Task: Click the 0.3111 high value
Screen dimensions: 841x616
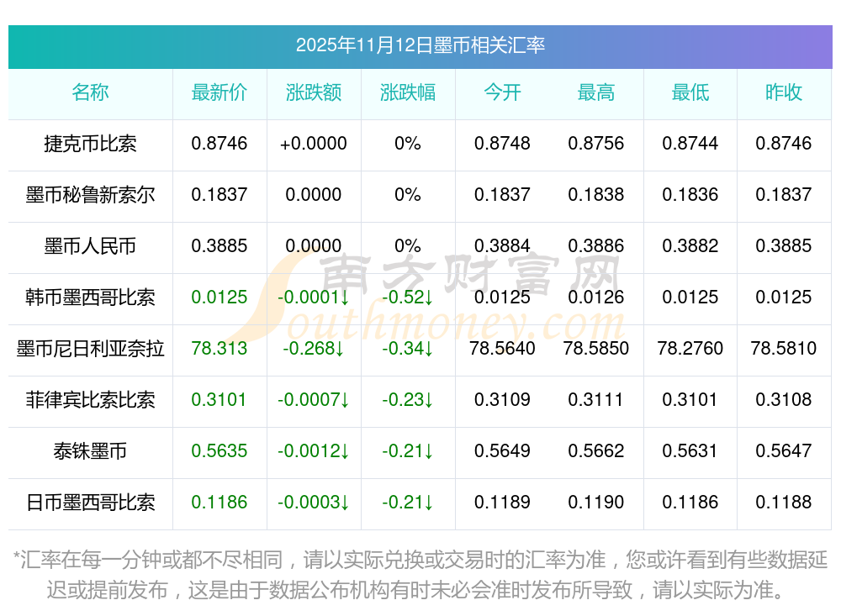Action: coord(596,399)
